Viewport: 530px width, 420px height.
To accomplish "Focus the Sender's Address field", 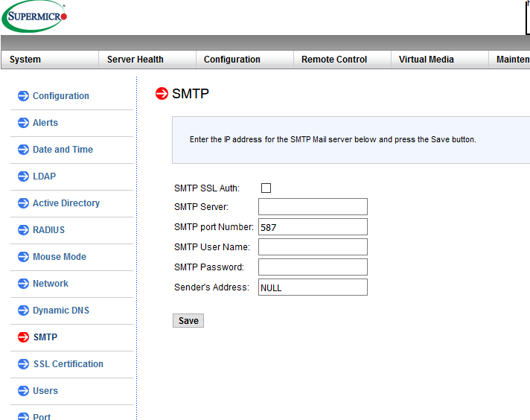I will (x=313, y=287).
